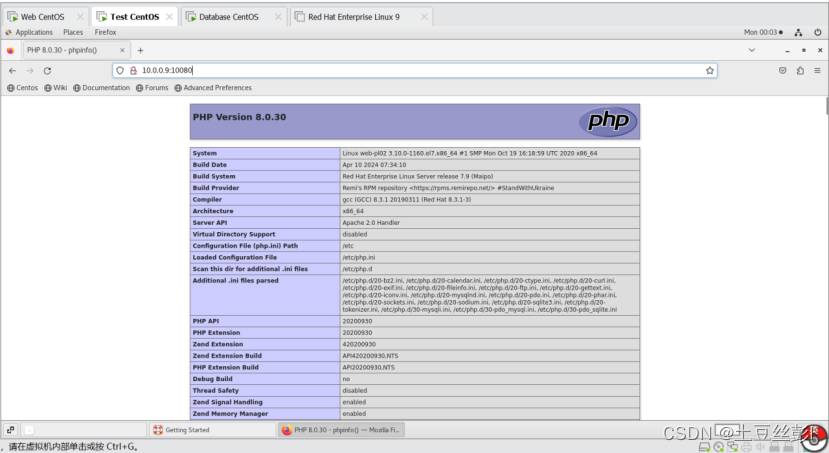Click the PHP logo in header
This screenshot has height=453, width=829.
click(609, 121)
